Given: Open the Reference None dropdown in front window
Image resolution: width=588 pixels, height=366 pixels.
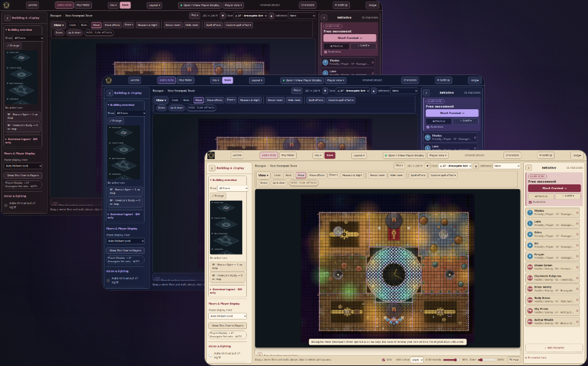Looking at the screenshot, I should (507, 166).
